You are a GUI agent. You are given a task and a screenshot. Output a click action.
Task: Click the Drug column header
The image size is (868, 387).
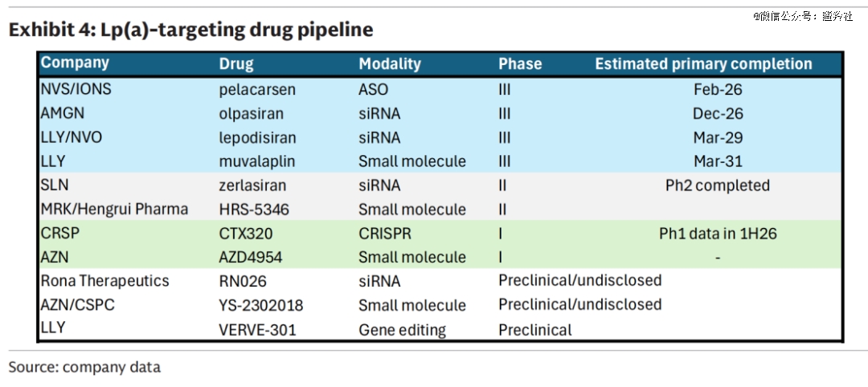coord(235,64)
